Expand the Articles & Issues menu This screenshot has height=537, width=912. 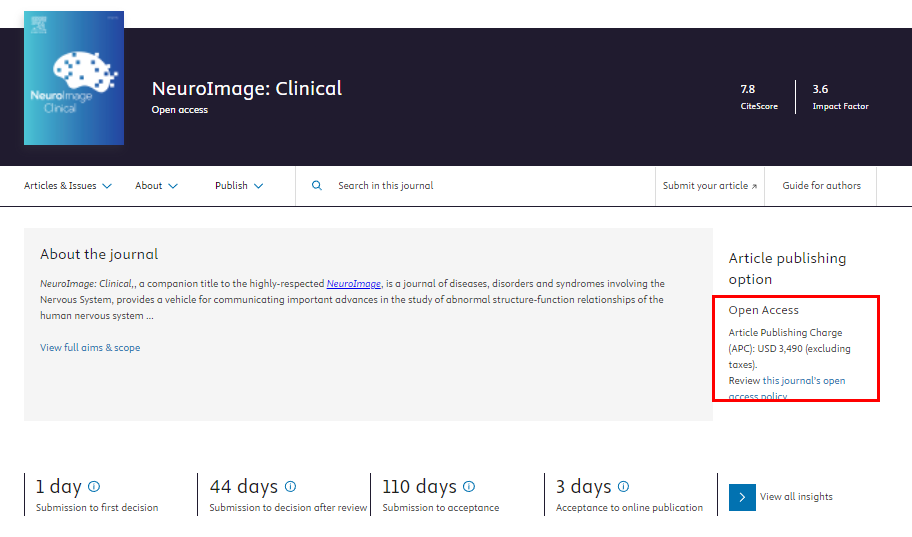tap(68, 186)
